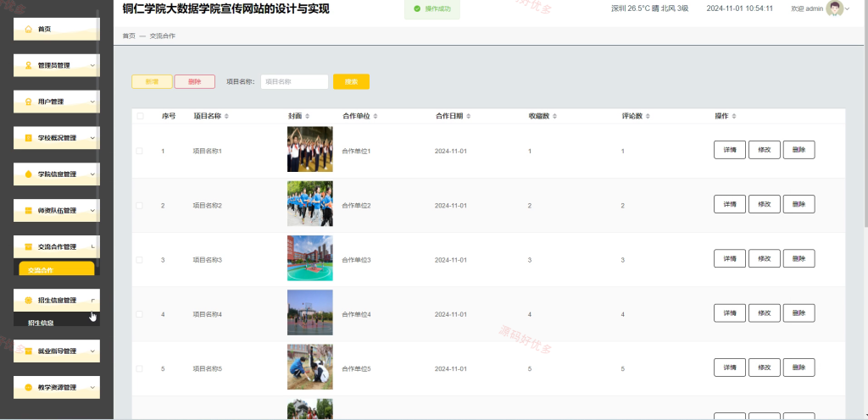This screenshot has height=420, width=868.
Task: Click the droplet icon for 学院信息管理
Action: [28, 174]
